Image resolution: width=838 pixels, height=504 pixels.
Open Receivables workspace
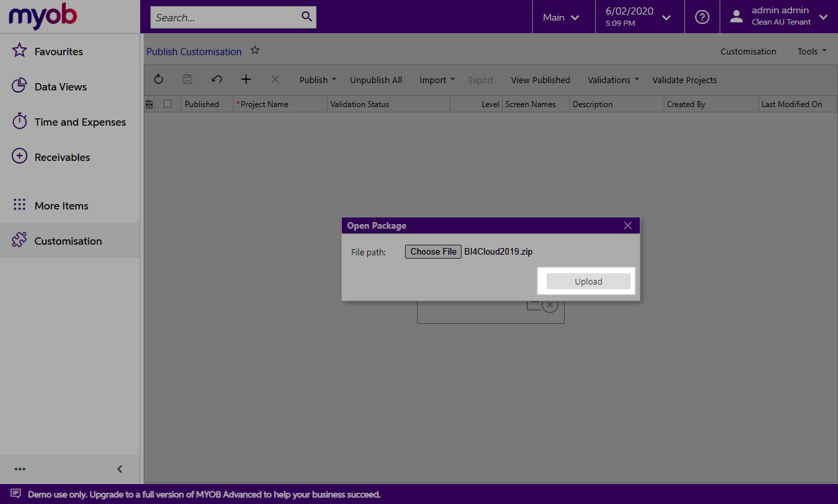(70, 157)
